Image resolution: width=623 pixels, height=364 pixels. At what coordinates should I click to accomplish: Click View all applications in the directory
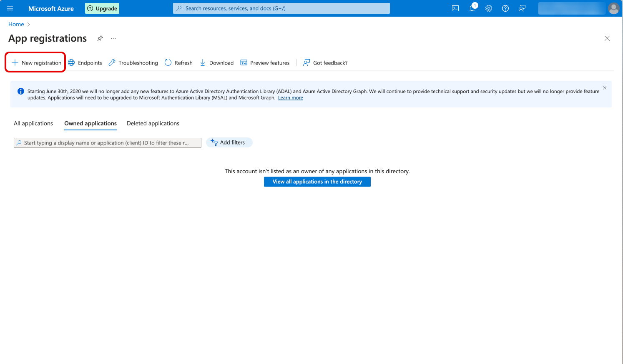click(x=317, y=182)
